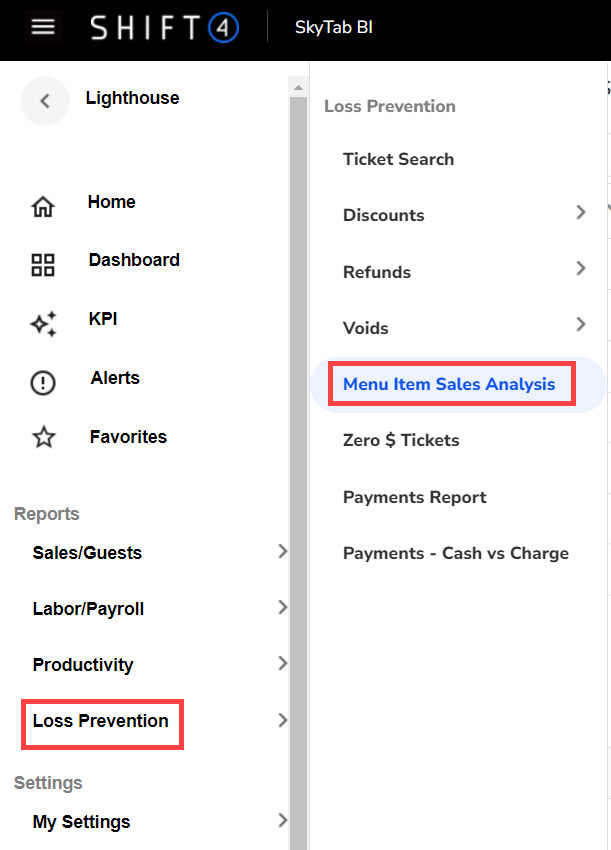This screenshot has height=850, width=611.
Task: Expand the Discounts submenu chevron
Action: (x=581, y=212)
